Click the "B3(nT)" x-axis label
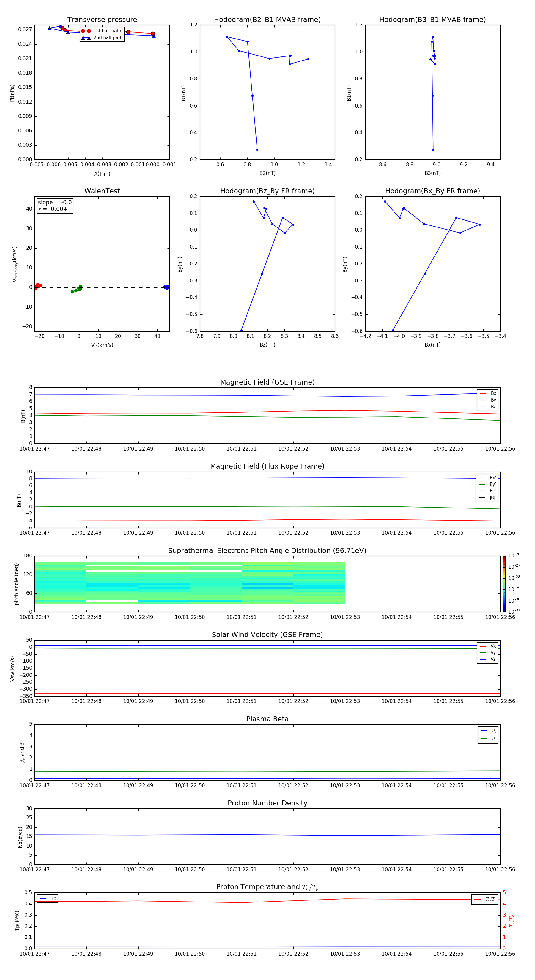 (x=432, y=173)
